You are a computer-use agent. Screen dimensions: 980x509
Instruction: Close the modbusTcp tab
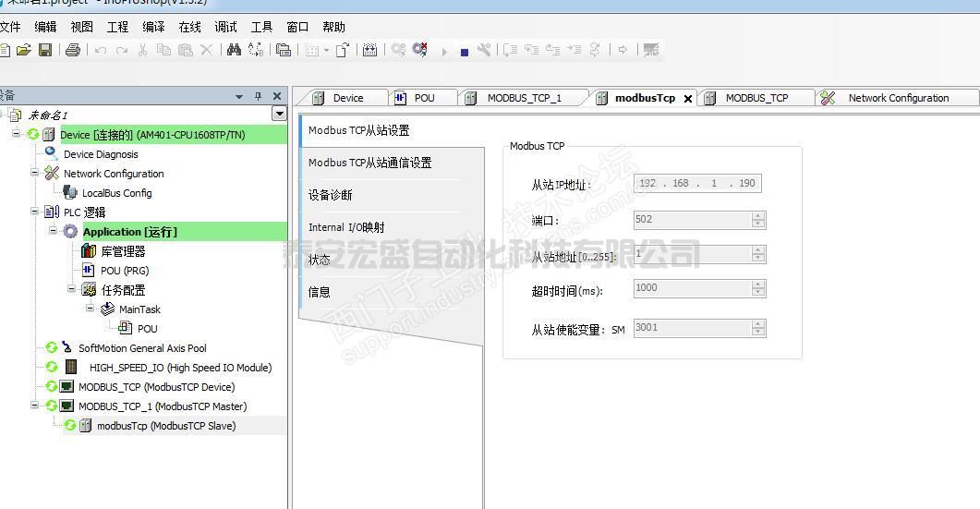688,99
